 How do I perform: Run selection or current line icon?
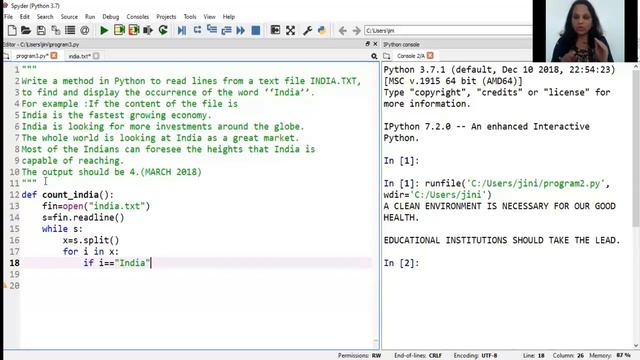tap(148, 30)
